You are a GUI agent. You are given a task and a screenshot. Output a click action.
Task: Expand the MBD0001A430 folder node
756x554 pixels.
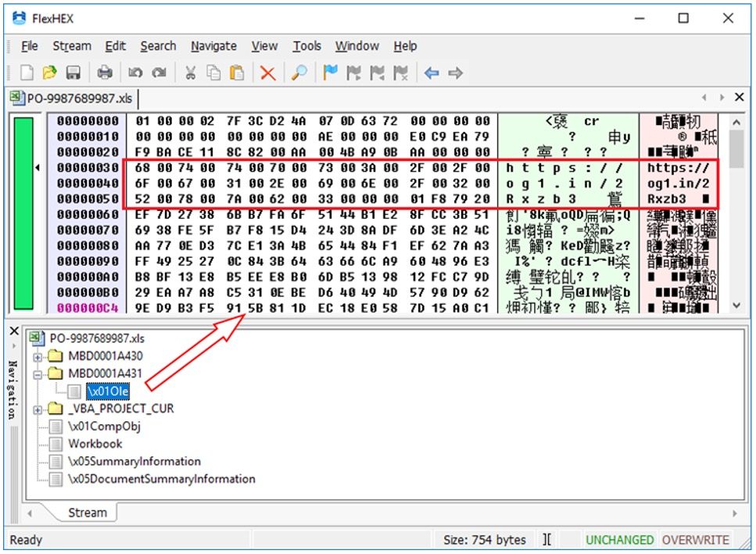[x=37, y=356]
